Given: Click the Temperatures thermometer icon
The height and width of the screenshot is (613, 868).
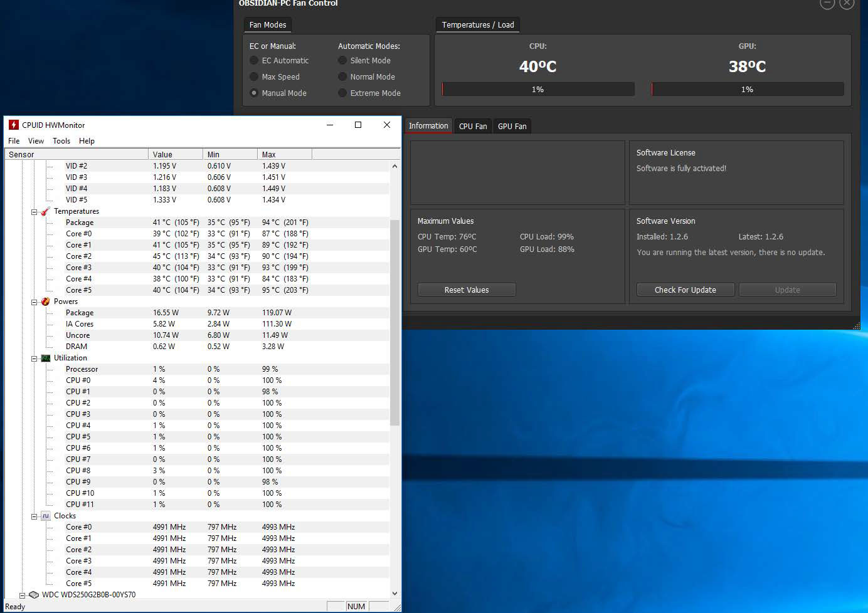Looking at the screenshot, I should tap(45, 211).
